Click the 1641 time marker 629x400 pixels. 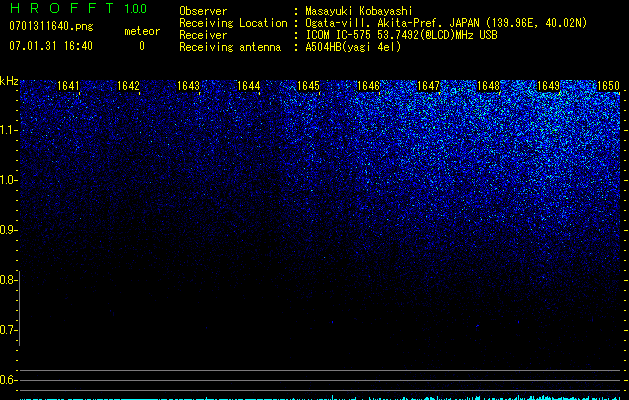(68, 86)
